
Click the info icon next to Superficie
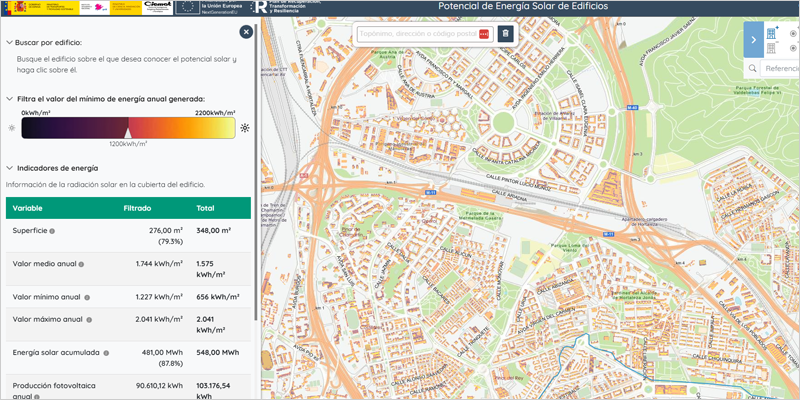click(52, 231)
